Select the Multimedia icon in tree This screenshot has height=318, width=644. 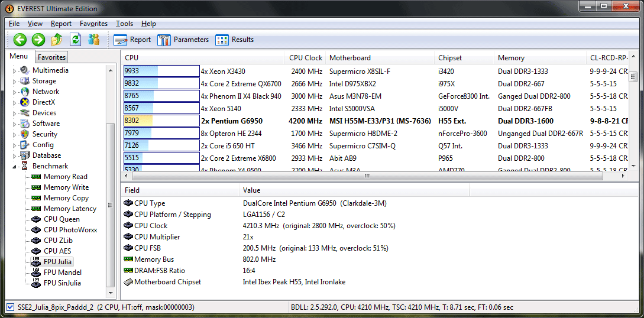coord(25,70)
